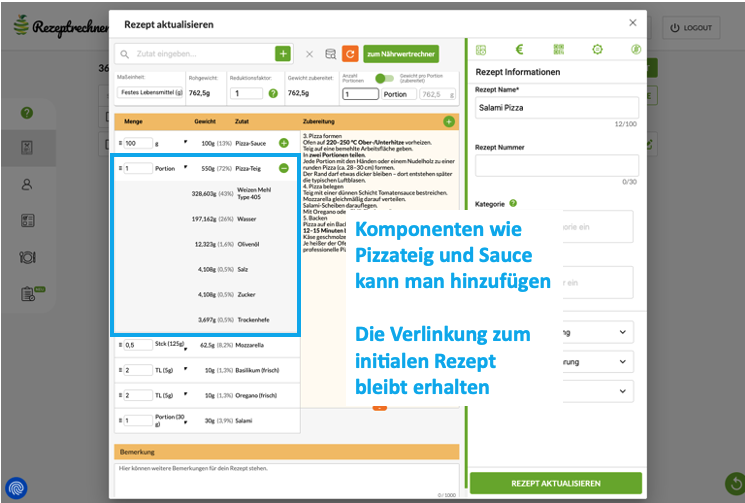Open the unit dropdown for Salami row
Image resolution: width=745 pixels, height=503 pixels.
coord(185,420)
